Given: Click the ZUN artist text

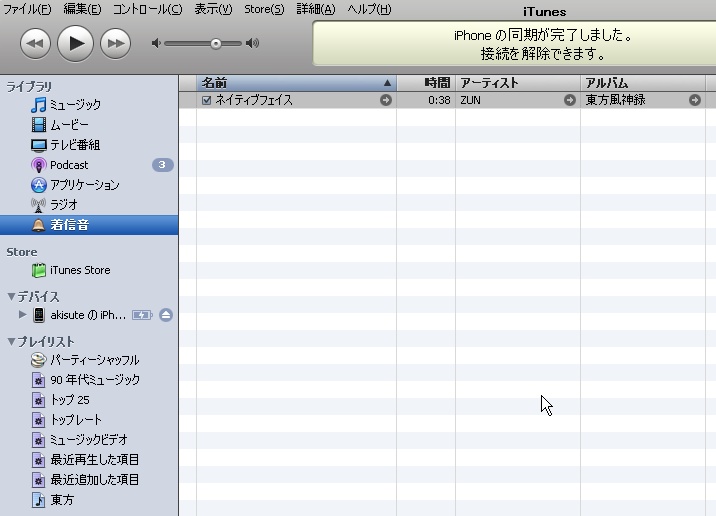Looking at the screenshot, I should point(470,100).
